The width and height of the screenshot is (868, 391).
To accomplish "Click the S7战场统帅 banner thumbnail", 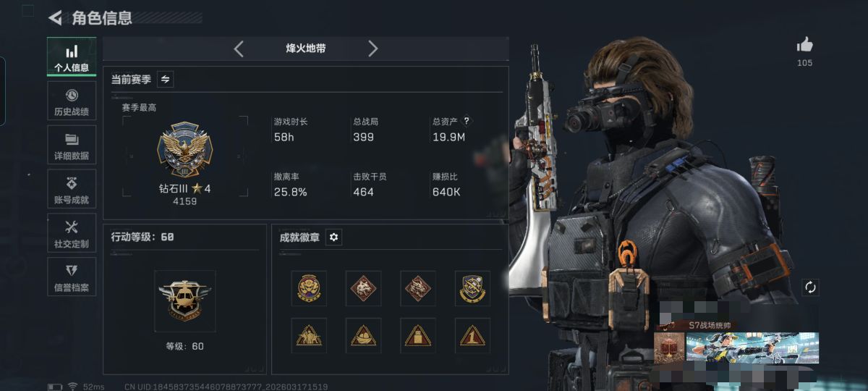I will tap(736, 347).
